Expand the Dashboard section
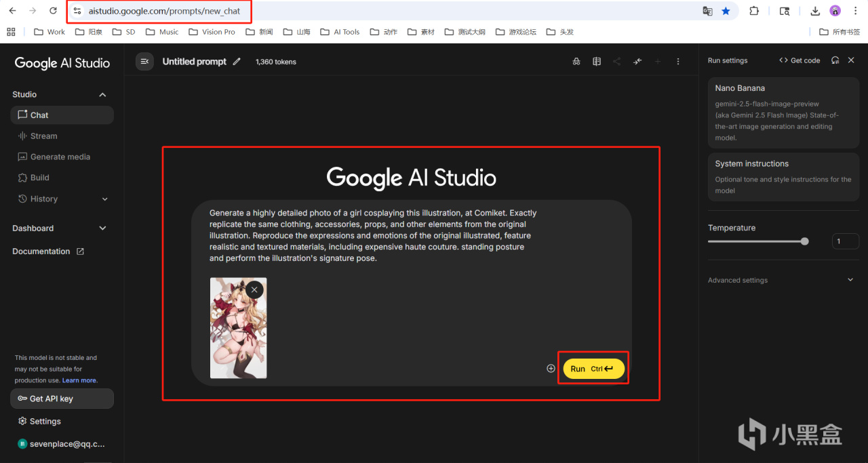Image resolution: width=868 pixels, height=463 pixels. (x=103, y=228)
